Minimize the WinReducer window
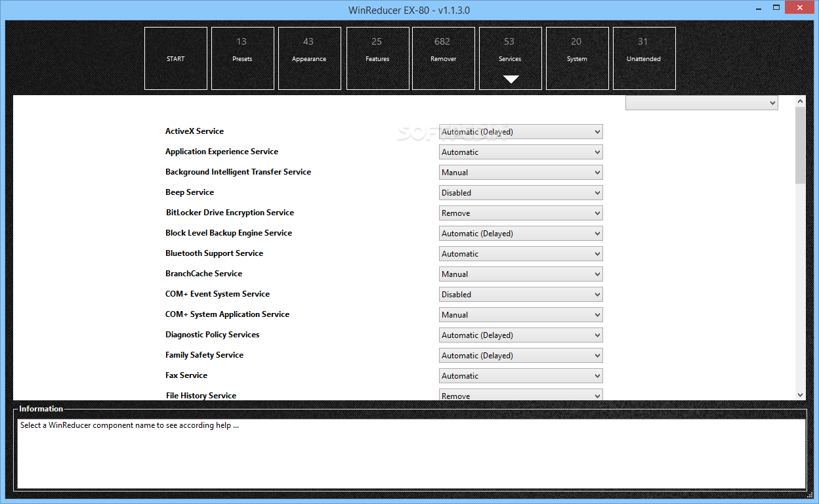The height and width of the screenshot is (504, 819). pyautogui.click(x=759, y=8)
